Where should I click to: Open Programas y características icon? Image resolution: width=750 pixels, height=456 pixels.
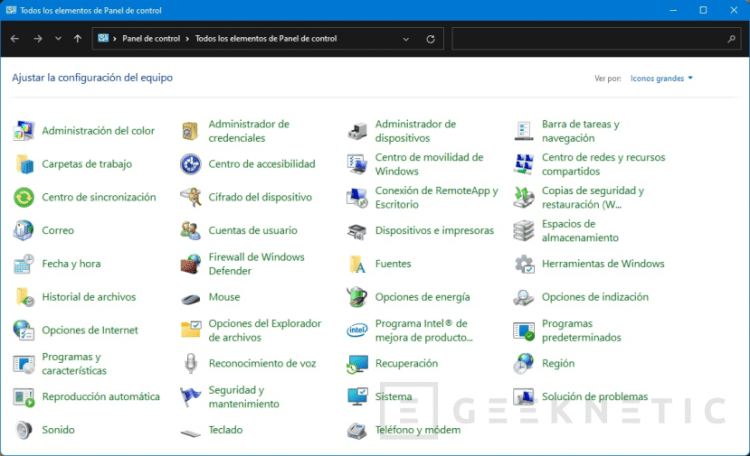[24, 364]
